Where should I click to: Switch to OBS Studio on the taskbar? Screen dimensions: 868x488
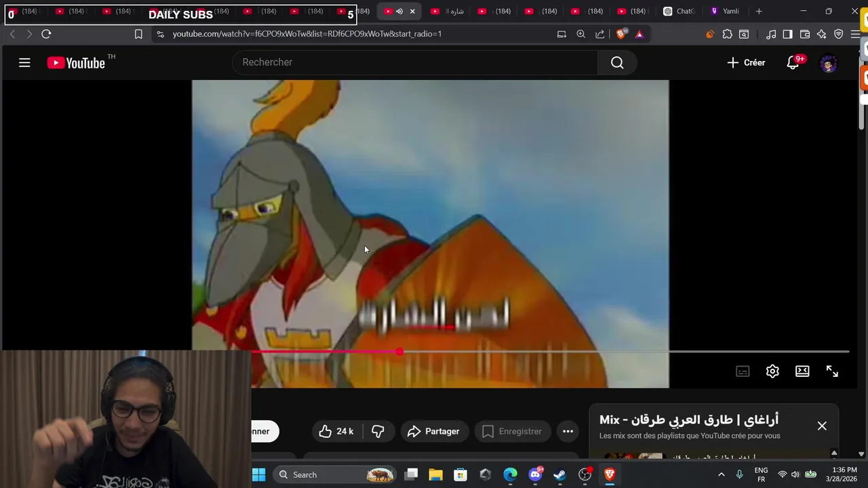(585, 474)
